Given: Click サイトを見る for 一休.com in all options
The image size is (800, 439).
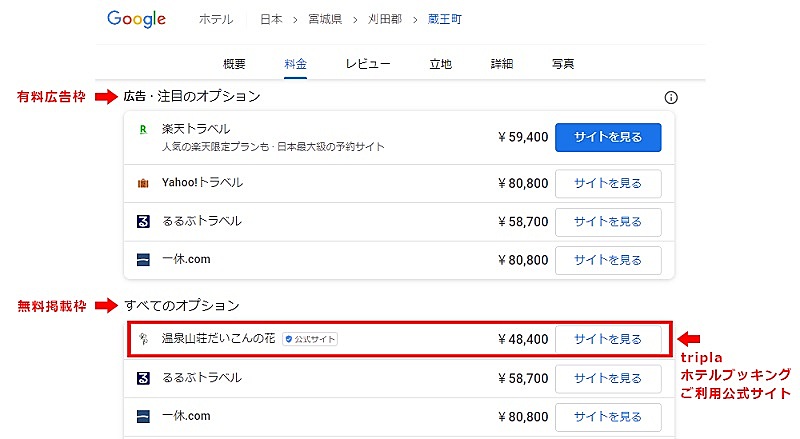Looking at the screenshot, I should pyautogui.click(x=608, y=417).
